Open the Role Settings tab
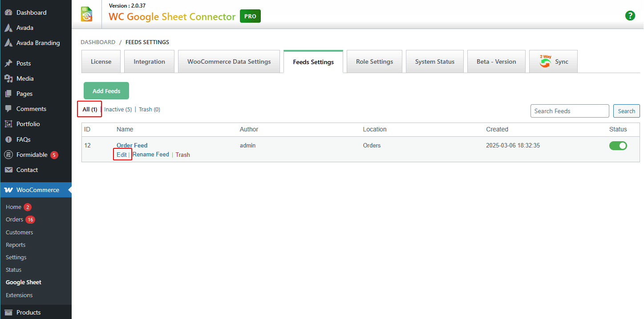The width and height of the screenshot is (644, 319). (374, 61)
